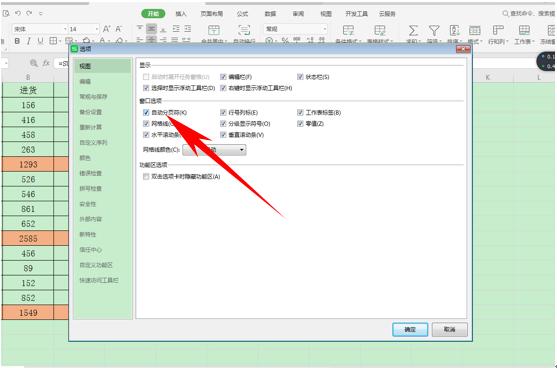The image size is (557, 368).
Task: Click the Bold formatting icon
Action: click(17, 41)
